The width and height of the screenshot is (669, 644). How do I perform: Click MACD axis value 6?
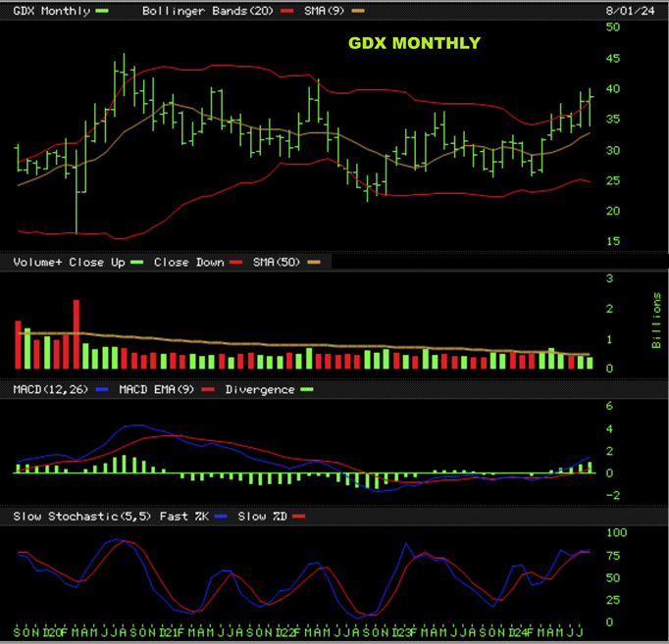610,406
